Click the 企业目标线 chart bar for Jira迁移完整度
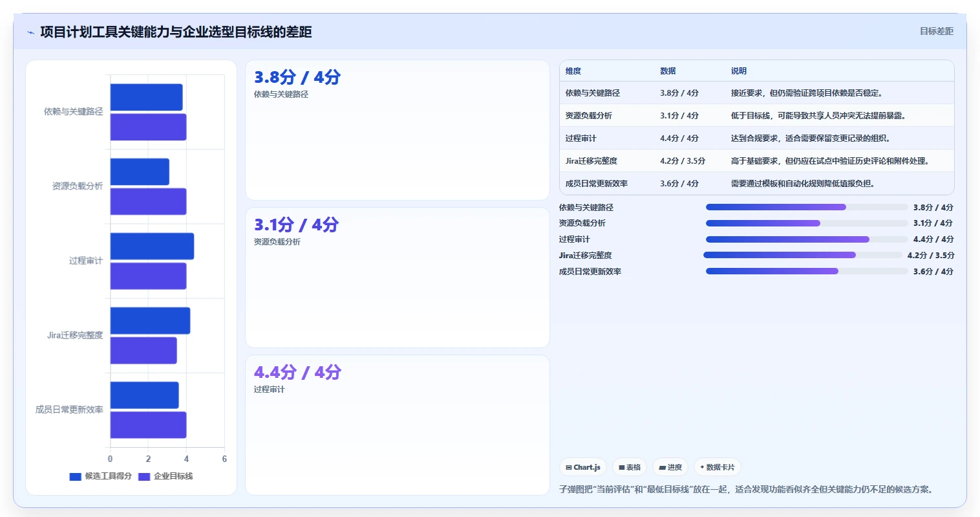 144,351
